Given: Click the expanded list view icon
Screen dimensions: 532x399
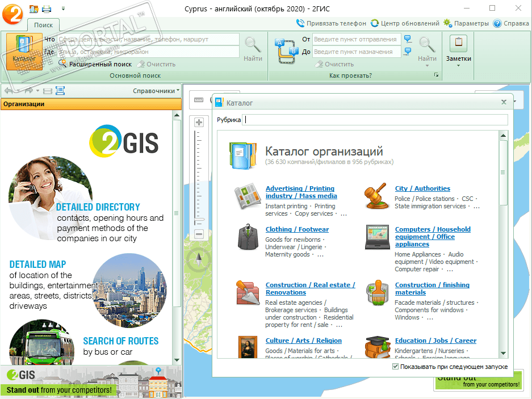Looking at the screenshot, I should [x=60, y=91].
